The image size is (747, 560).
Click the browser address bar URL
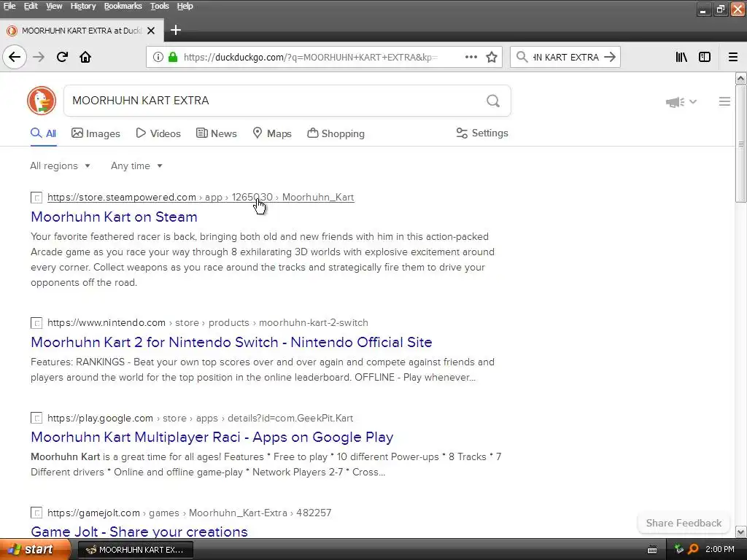click(310, 57)
